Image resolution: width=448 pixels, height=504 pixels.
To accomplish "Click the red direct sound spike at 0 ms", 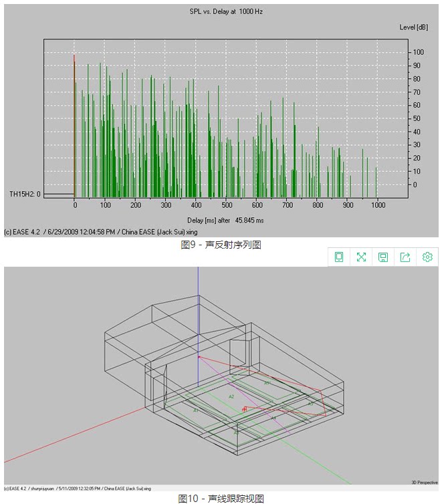I will click(74, 126).
